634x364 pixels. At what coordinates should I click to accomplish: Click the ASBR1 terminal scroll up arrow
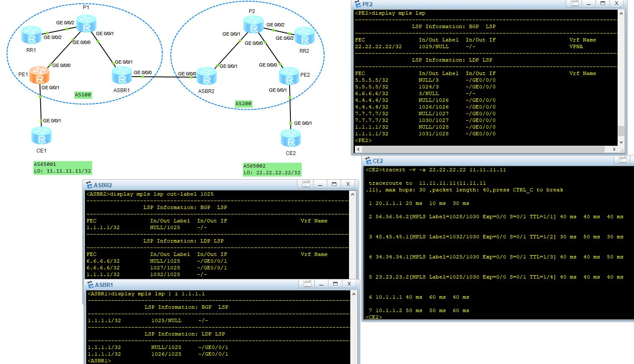[354, 294]
